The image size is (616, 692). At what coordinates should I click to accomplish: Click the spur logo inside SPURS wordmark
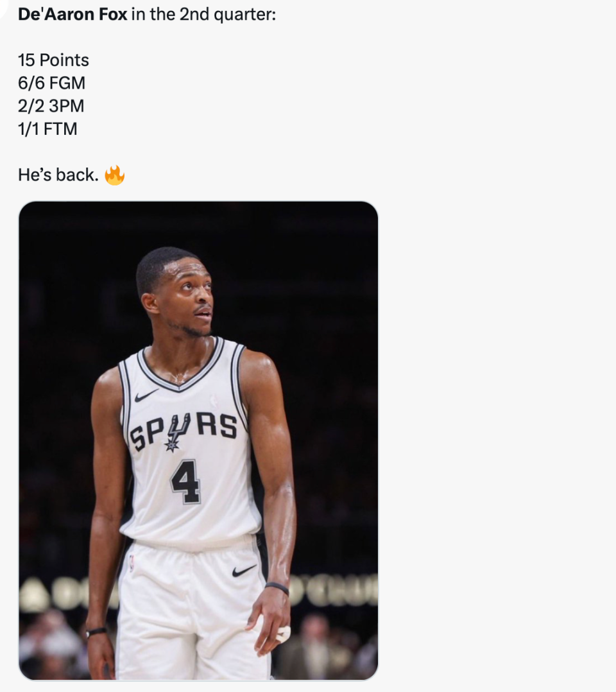[177, 433]
